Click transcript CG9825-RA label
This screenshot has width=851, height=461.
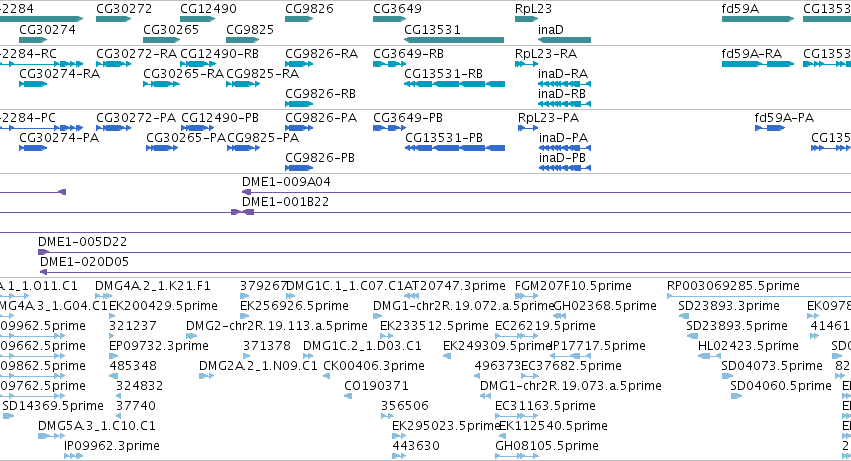pos(262,74)
